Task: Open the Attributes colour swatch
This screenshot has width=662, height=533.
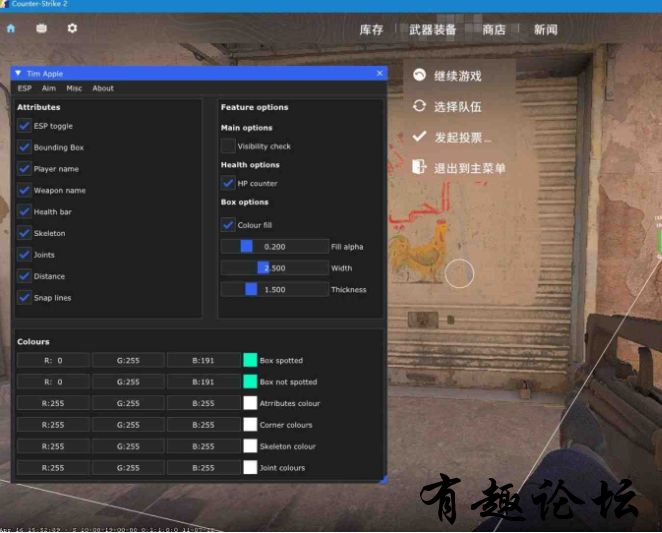Action: pos(250,403)
